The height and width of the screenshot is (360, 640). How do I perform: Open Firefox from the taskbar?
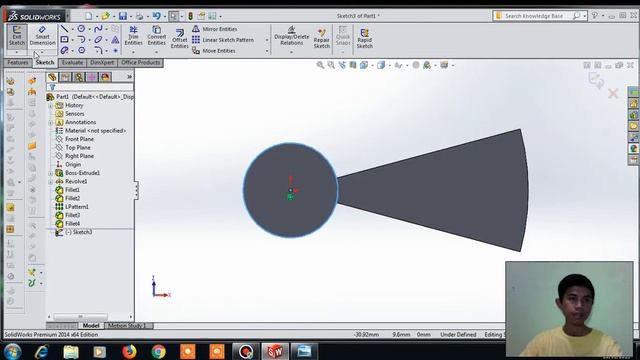coord(129,351)
